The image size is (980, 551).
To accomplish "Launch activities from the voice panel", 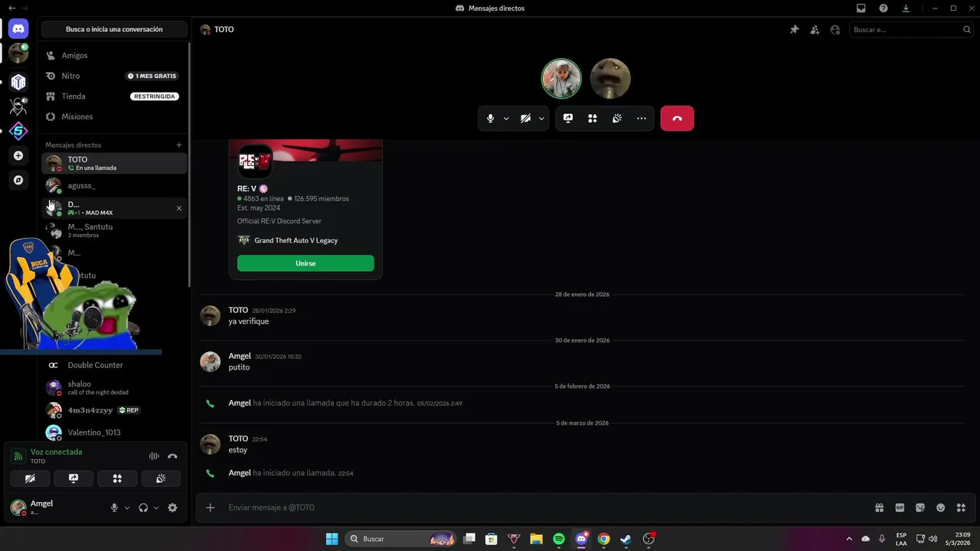I will tap(117, 478).
